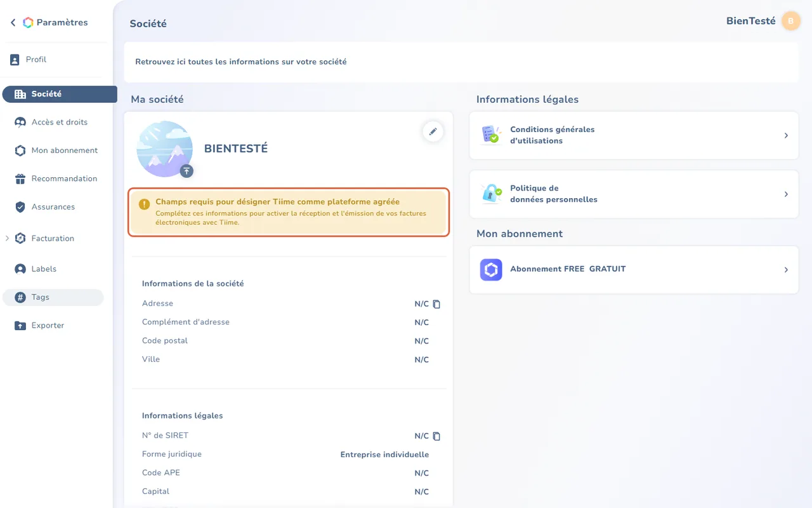The width and height of the screenshot is (812, 508).
Task: Click the Mon abonnement hexagon icon
Action: click(20, 150)
